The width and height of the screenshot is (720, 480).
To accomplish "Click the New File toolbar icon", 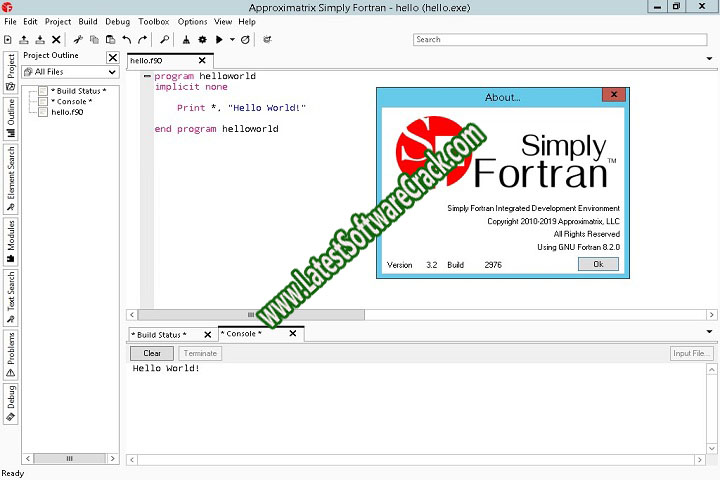I will point(8,39).
